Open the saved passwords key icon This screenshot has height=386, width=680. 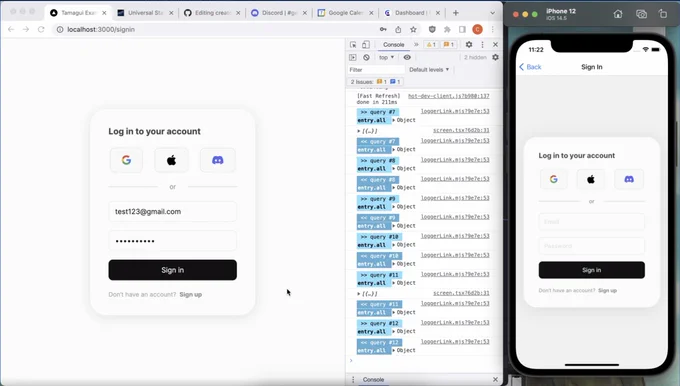pos(383,29)
